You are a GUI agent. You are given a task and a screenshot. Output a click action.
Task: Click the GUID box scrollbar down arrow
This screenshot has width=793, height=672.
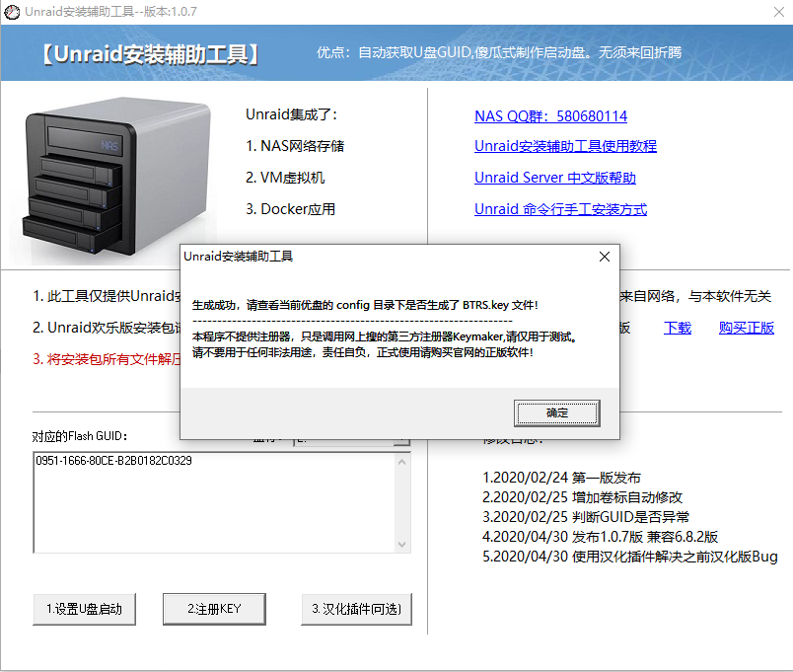pyautogui.click(x=402, y=543)
